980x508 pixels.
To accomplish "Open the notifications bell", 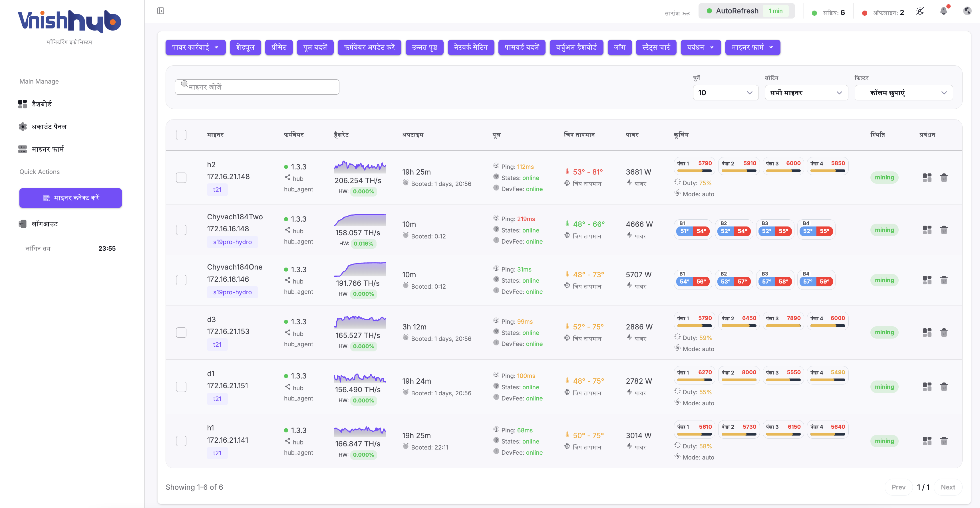I will click(x=944, y=11).
